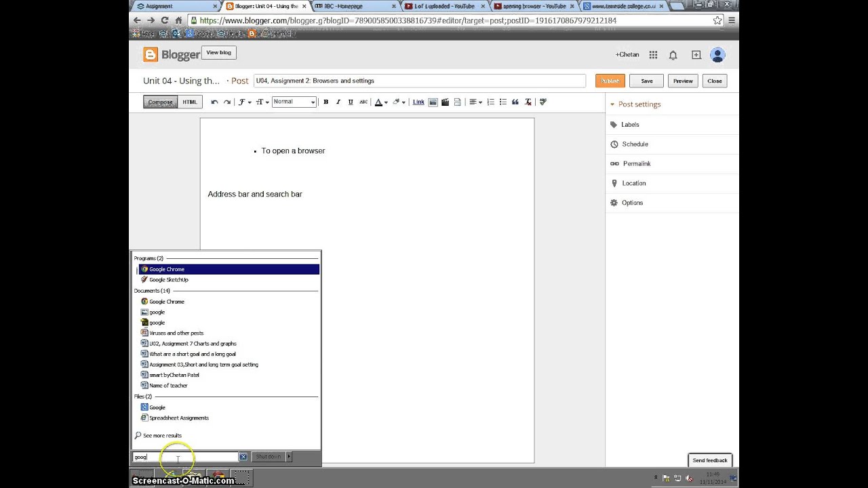
Task: Click the Blogger logo
Action: (172, 55)
